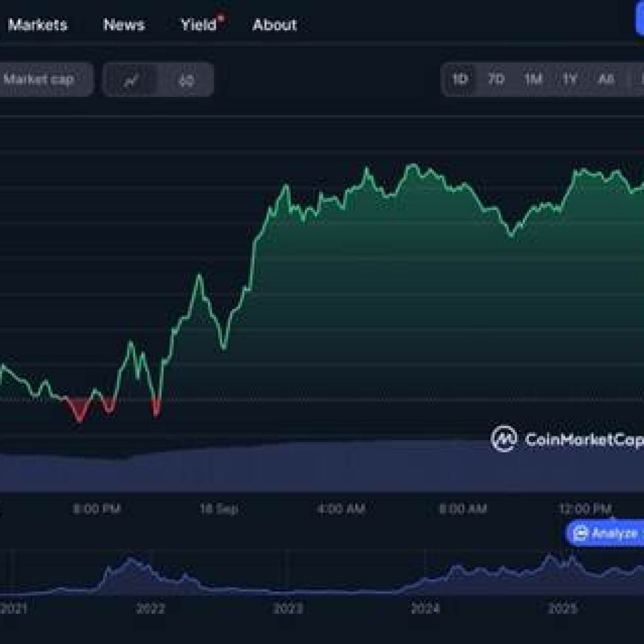This screenshot has width=644, height=644.
Task: Select the 7D time range
Action: [x=497, y=80]
